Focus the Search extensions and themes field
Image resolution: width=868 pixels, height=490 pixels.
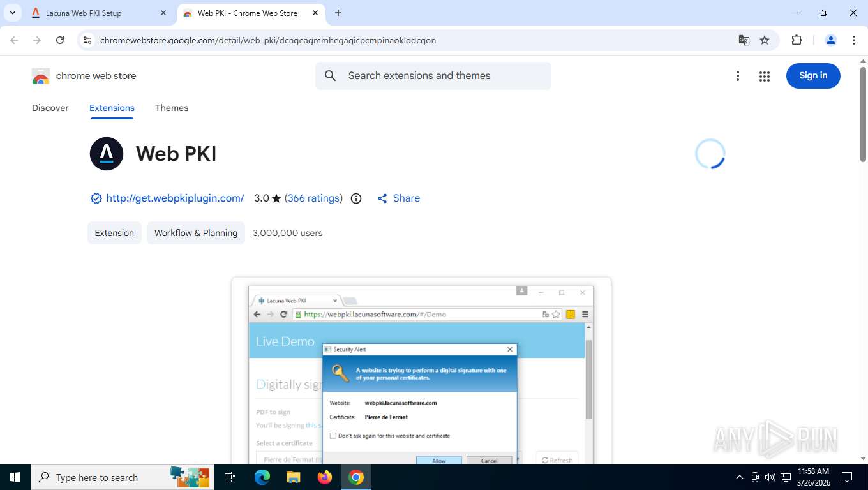coord(433,76)
